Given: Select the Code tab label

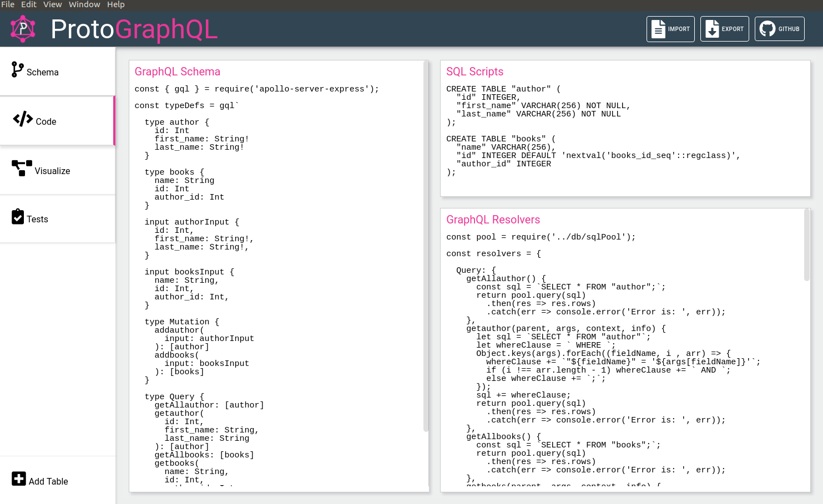Looking at the screenshot, I should point(46,121).
